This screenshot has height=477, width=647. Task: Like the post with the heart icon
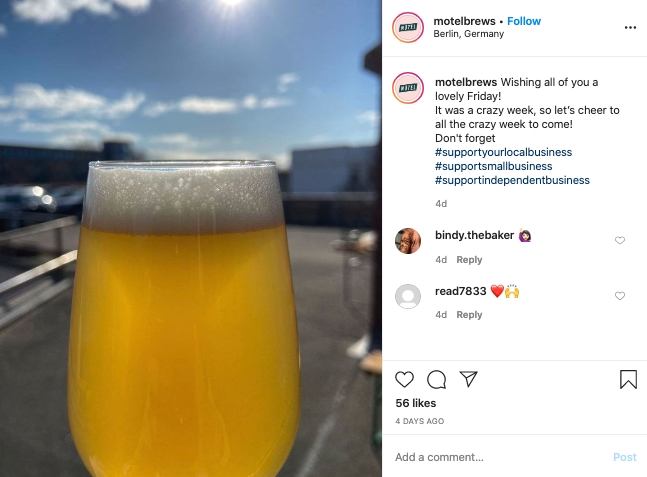point(404,379)
